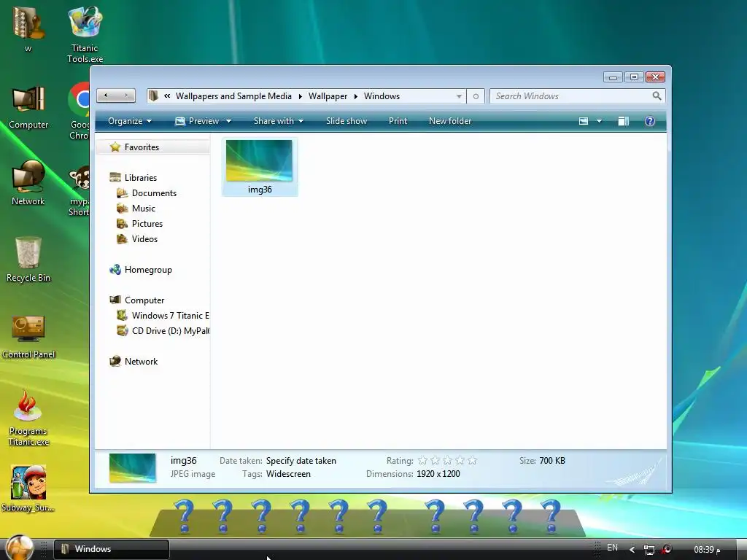747x560 pixels.
Task: Show hidden tray icons with the arrow
Action: [632, 550]
